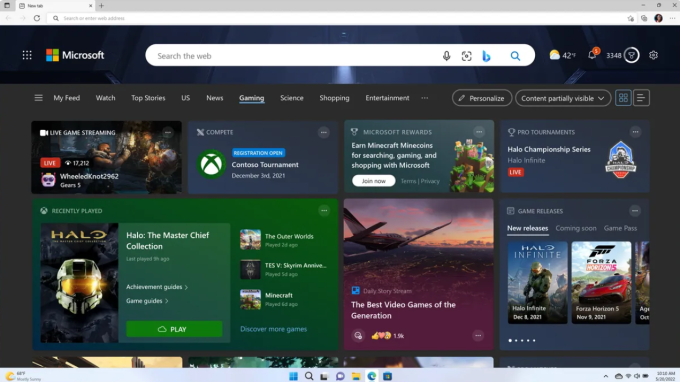This screenshot has width=680, height=382.
Task: Open more options on Live Game Streaming card
Action: pos(168,132)
